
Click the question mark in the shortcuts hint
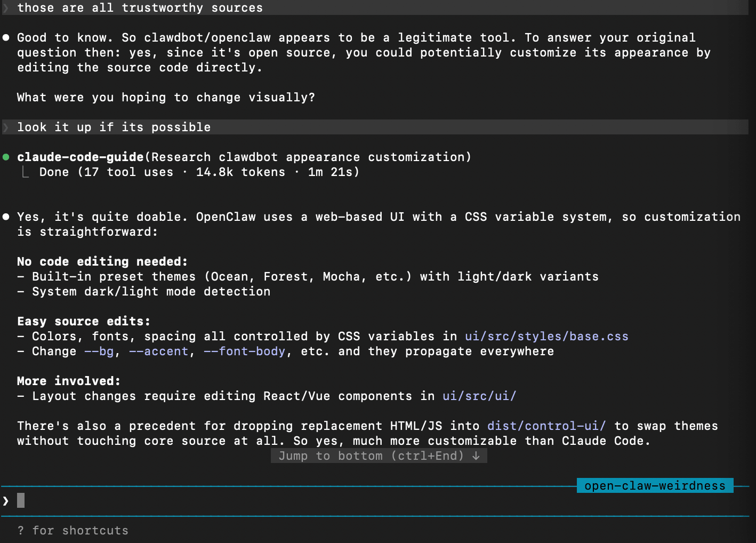tap(20, 530)
